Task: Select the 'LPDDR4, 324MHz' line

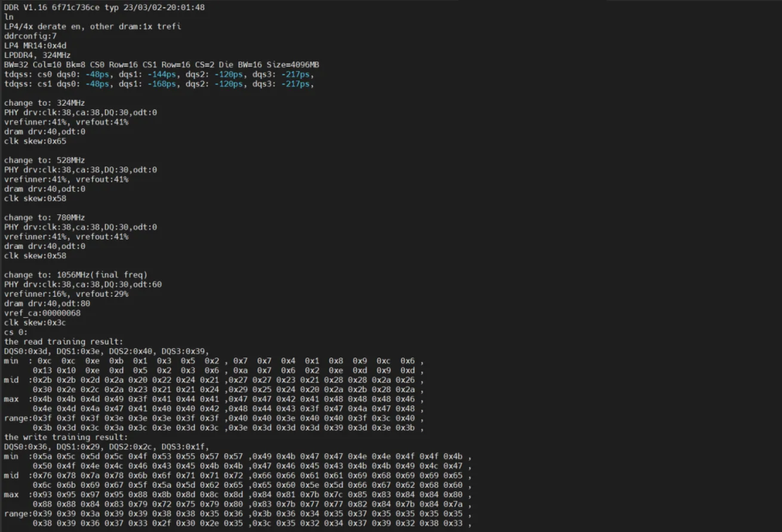Action: (x=38, y=55)
